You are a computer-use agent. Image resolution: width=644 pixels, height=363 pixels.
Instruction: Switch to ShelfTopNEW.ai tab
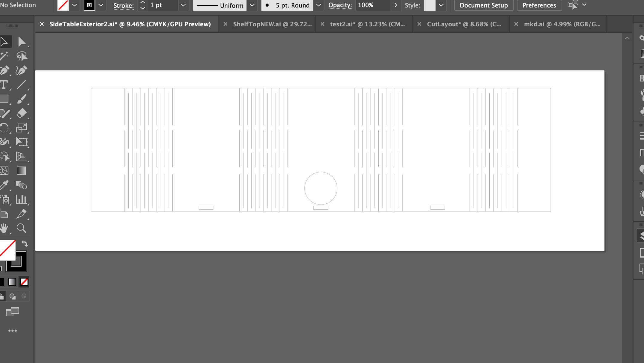coord(272,24)
